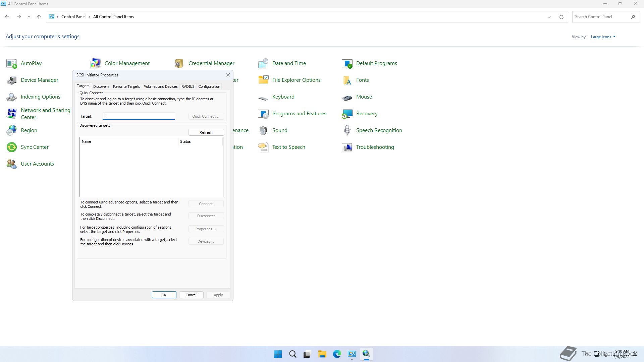
Task: Click OK in iSCSI Initiator Properties
Action: coord(164,295)
